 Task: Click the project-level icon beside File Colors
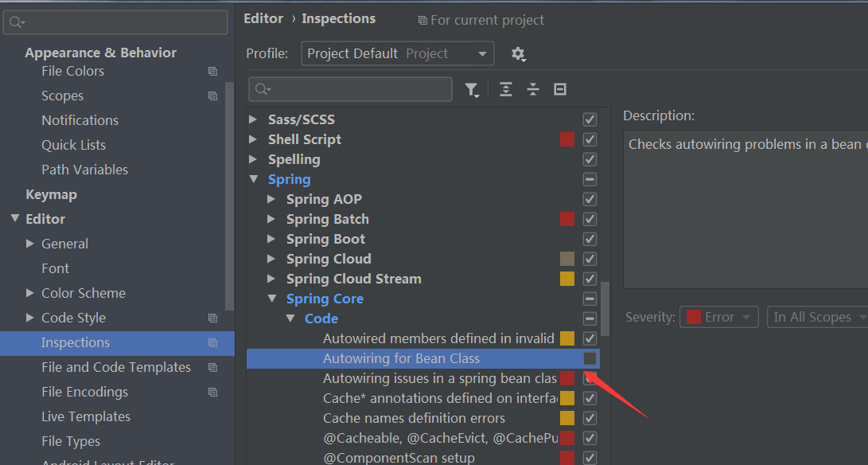[x=212, y=71]
